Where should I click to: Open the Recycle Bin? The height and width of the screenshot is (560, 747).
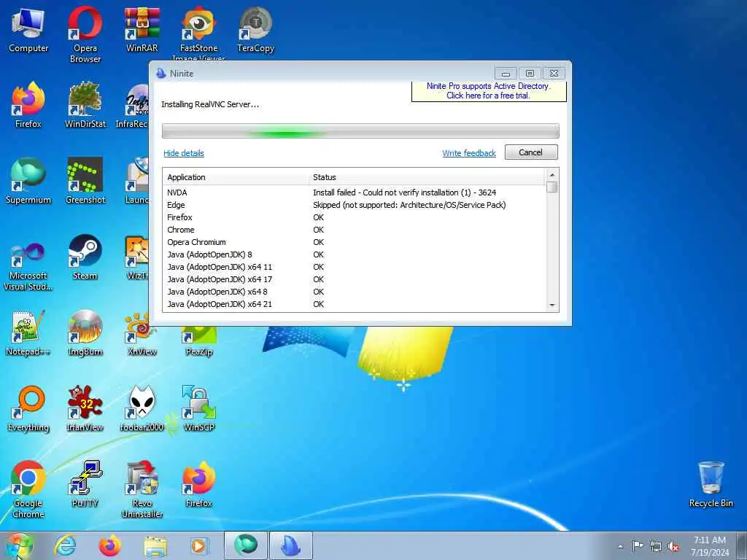click(711, 484)
